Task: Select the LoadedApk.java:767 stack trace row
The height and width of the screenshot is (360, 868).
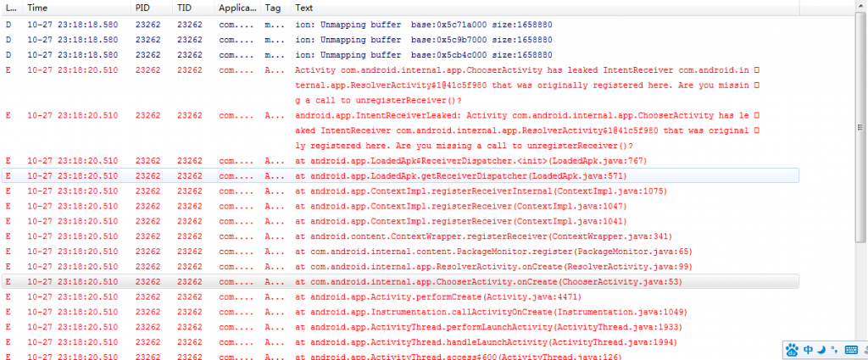Action: click(400, 160)
